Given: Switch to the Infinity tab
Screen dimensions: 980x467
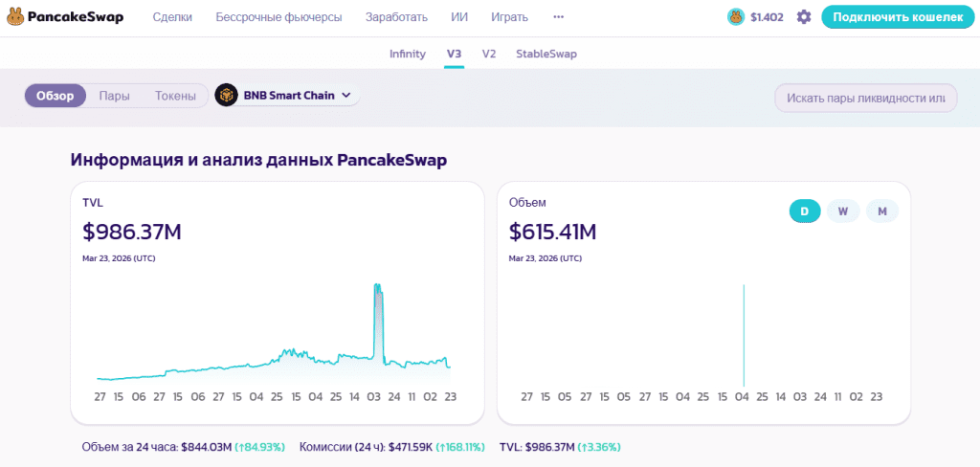Looking at the screenshot, I should [x=408, y=54].
